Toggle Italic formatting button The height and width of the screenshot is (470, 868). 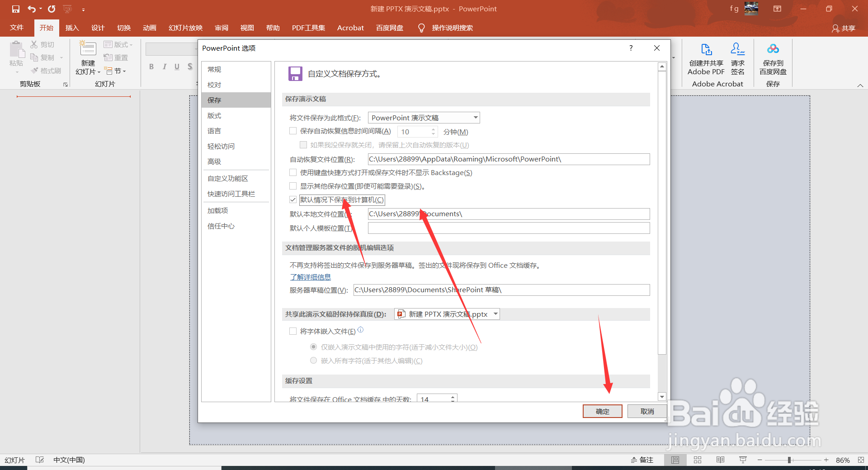tap(164, 66)
